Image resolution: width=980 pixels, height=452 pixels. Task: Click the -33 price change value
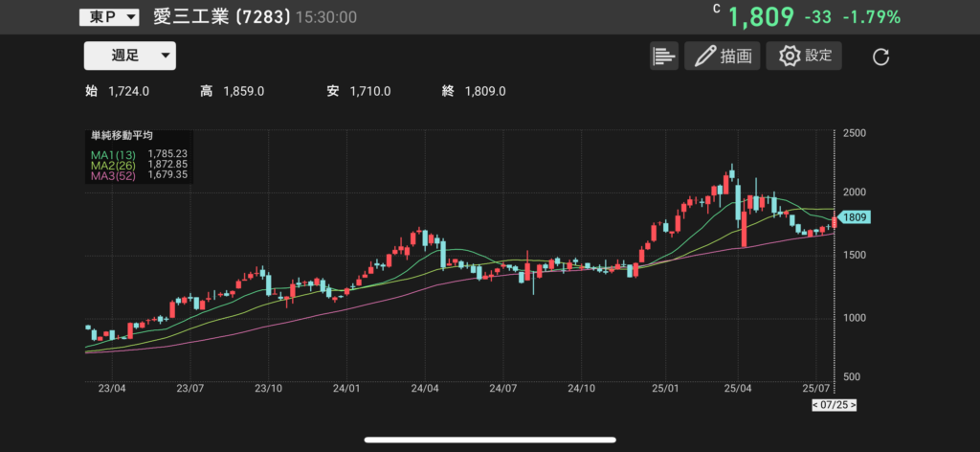tap(817, 17)
